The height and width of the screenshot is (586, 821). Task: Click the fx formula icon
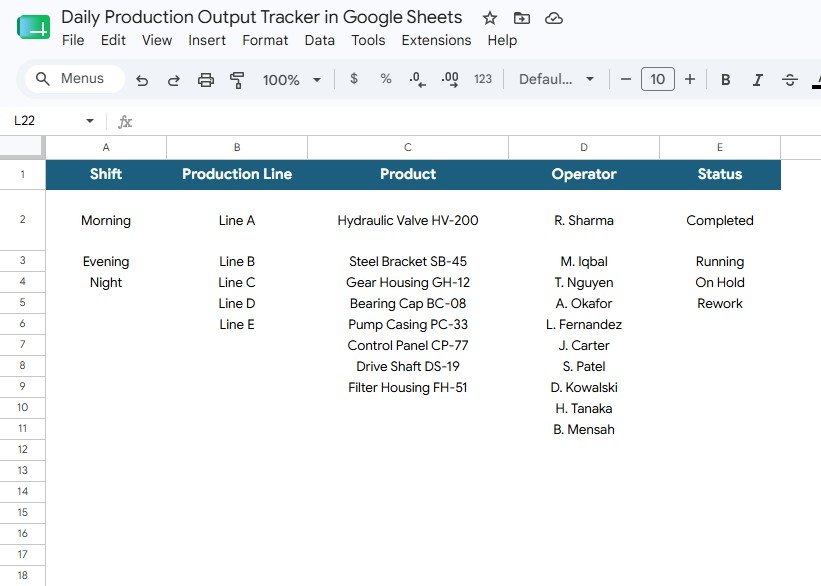125,121
